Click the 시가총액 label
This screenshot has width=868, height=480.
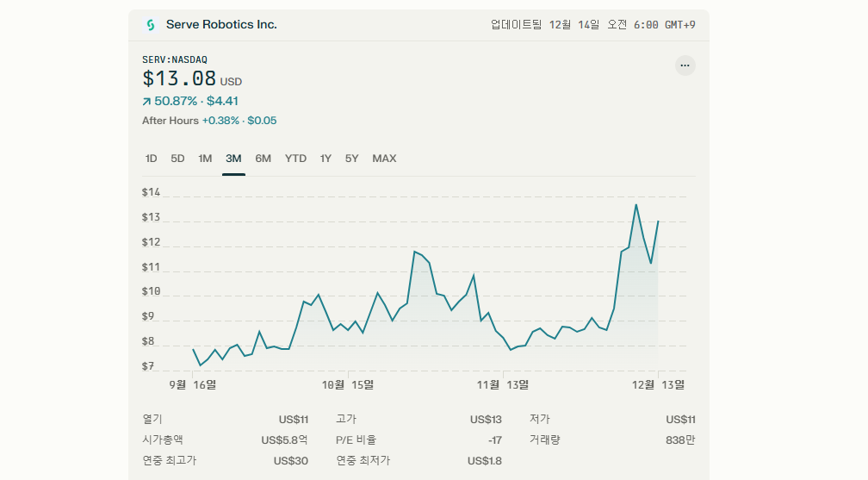pyautogui.click(x=163, y=440)
